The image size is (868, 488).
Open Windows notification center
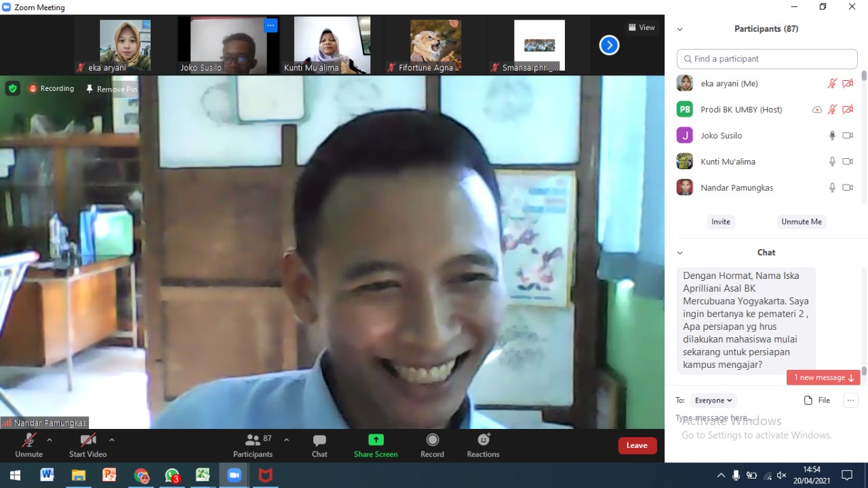pos(847,475)
